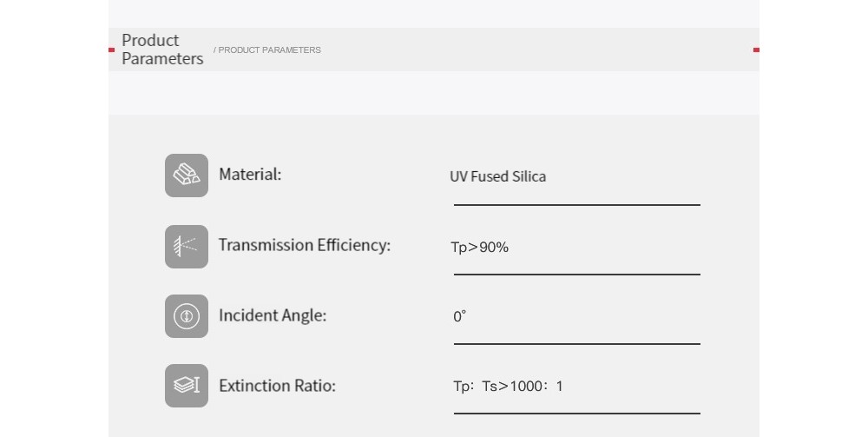Image resolution: width=868 pixels, height=437 pixels.
Task: Click the "Transmission Efficiency:" label
Action: (305, 245)
